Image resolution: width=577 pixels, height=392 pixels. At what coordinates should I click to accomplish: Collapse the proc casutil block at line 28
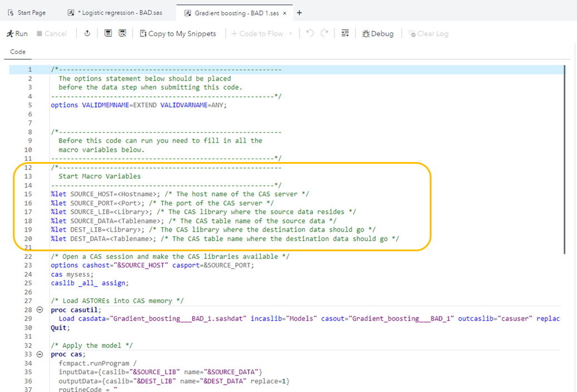pyautogui.click(x=40, y=310)
